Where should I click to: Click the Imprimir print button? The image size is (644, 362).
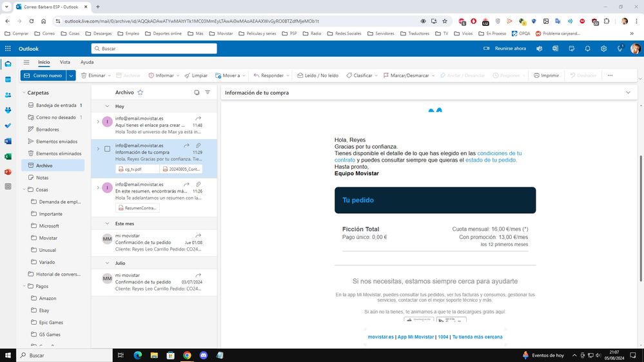coord(546,75)
